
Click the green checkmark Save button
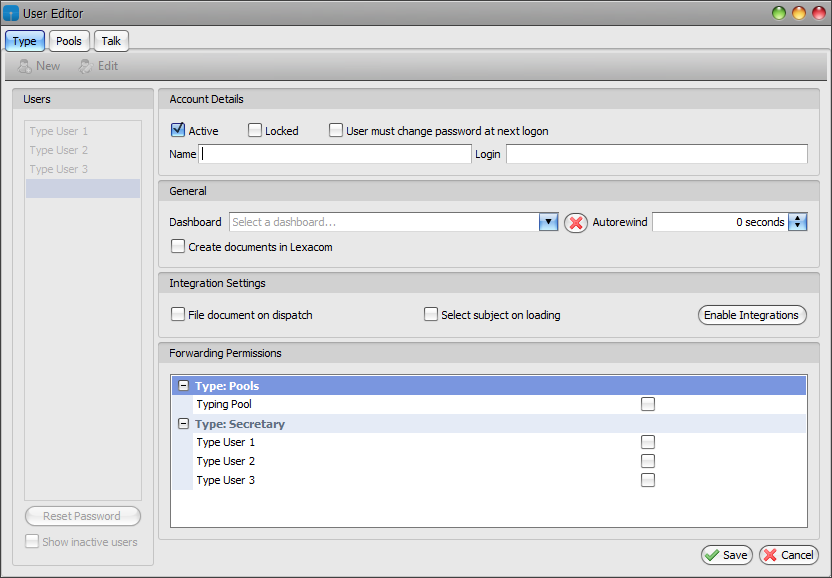[727, 555]
